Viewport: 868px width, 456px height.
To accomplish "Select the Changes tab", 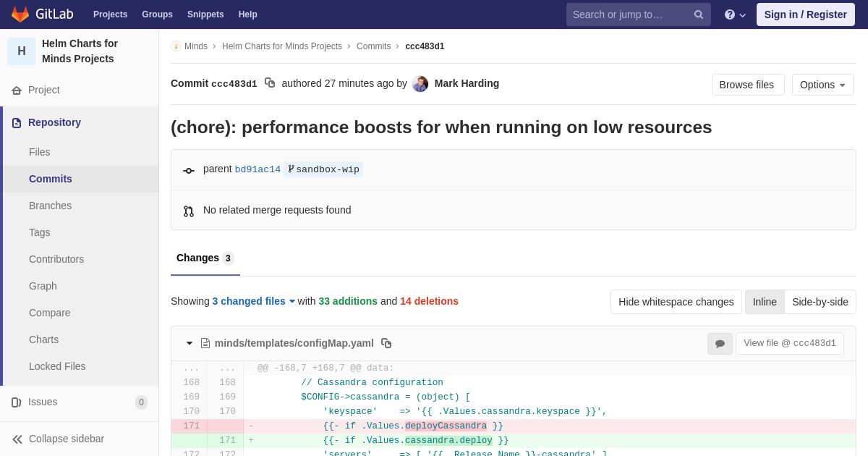I will [x=205, y=258].
